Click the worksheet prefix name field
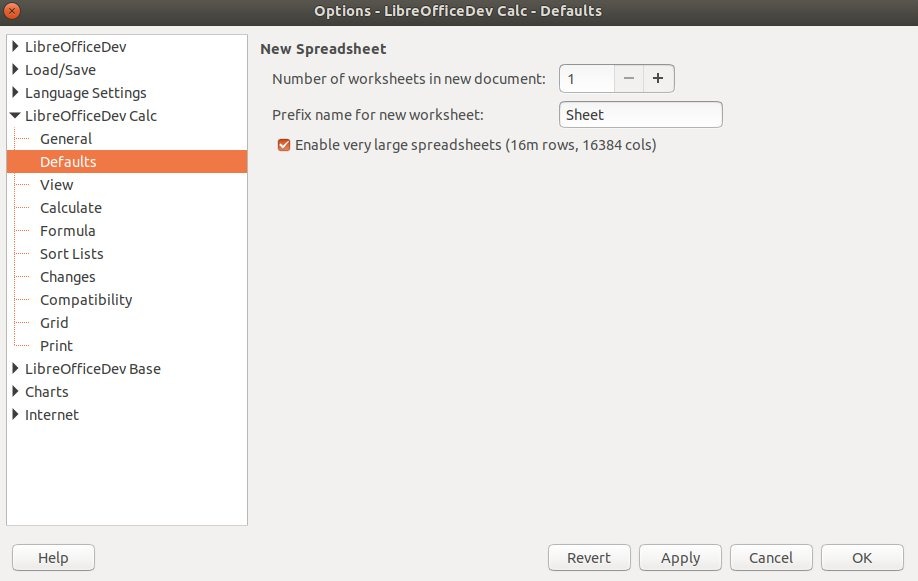The height and width of the screenshot is (581, 918). (x=640, y=114)
